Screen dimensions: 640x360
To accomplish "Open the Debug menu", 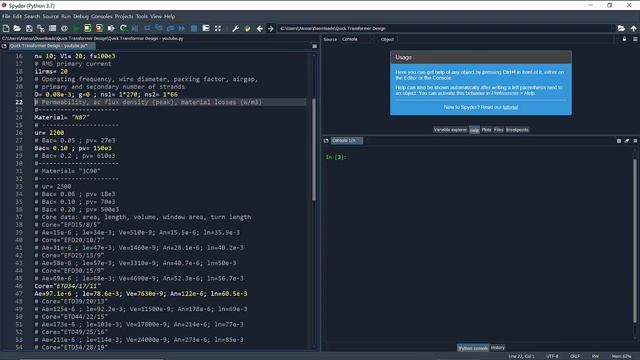I will (81, 16).
